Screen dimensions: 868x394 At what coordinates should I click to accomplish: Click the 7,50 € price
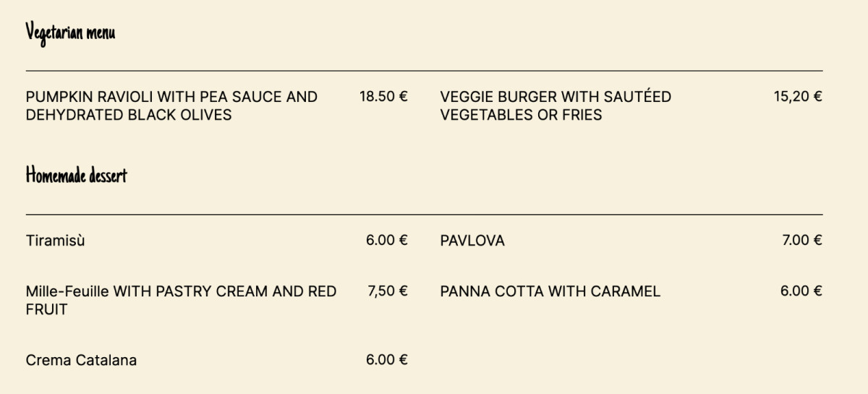387,291
